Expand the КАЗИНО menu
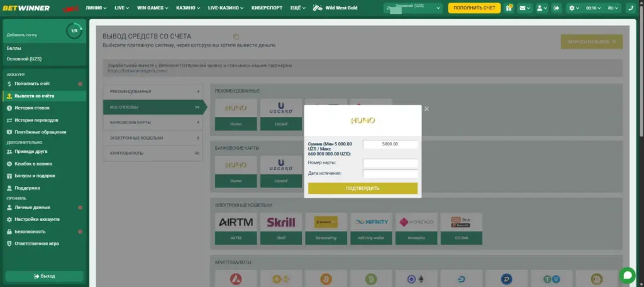The height and width of the screenshot is (287, 644). point(188,8)
